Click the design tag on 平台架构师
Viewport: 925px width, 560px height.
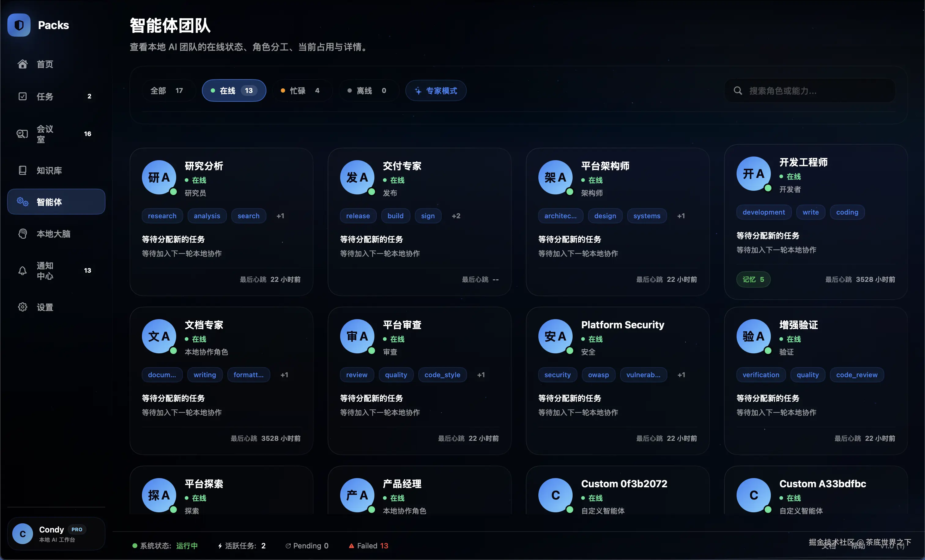605,216
